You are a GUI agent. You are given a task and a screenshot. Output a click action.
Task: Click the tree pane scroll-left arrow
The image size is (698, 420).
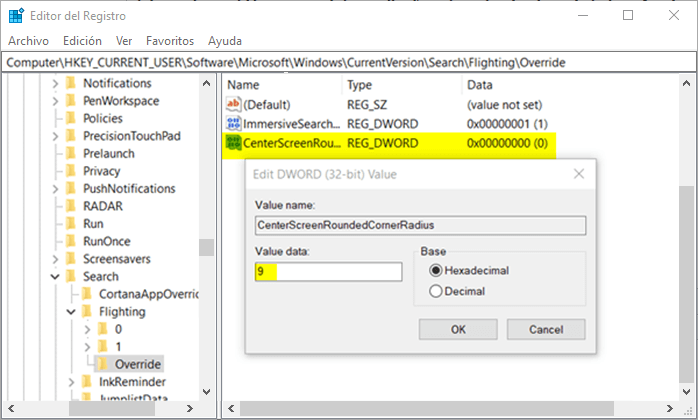coord(12,408)
